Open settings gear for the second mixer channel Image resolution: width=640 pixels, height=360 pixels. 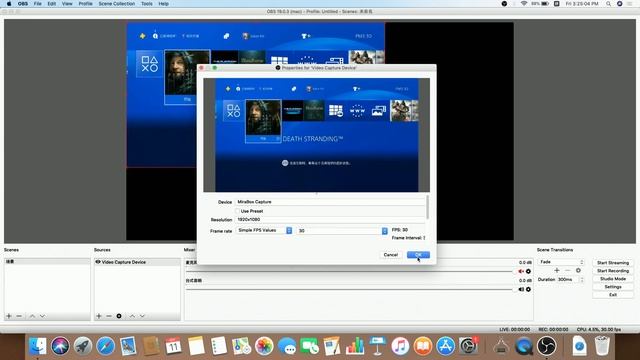click(x=528, y=289)
